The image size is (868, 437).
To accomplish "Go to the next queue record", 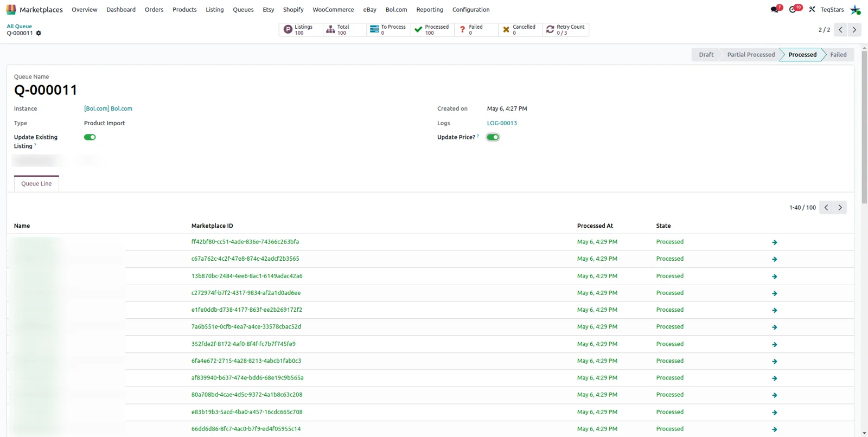I will coord(854,30).
